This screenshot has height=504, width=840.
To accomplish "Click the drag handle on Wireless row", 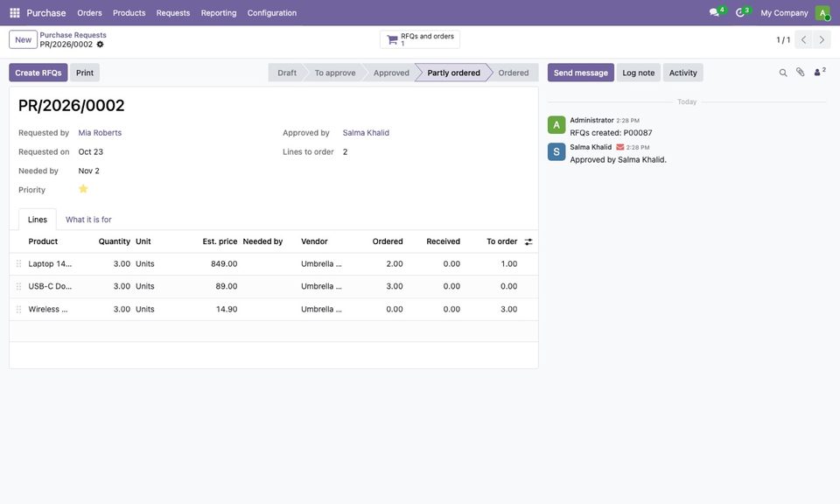I will (x=18, y=310).
